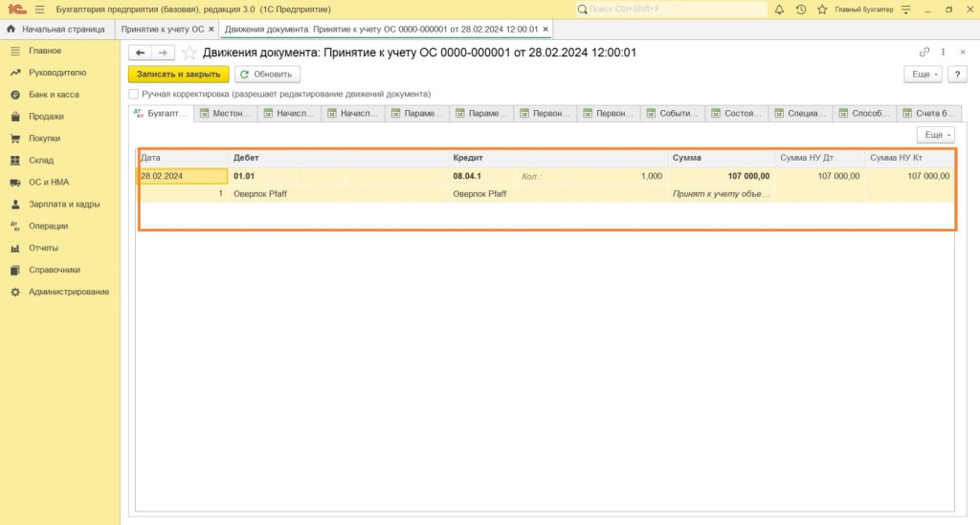Image resolution: width=980 pixels, height=525 pixels.
Task: Switch to the Начальная страница tab
Action: pos(56,30)
